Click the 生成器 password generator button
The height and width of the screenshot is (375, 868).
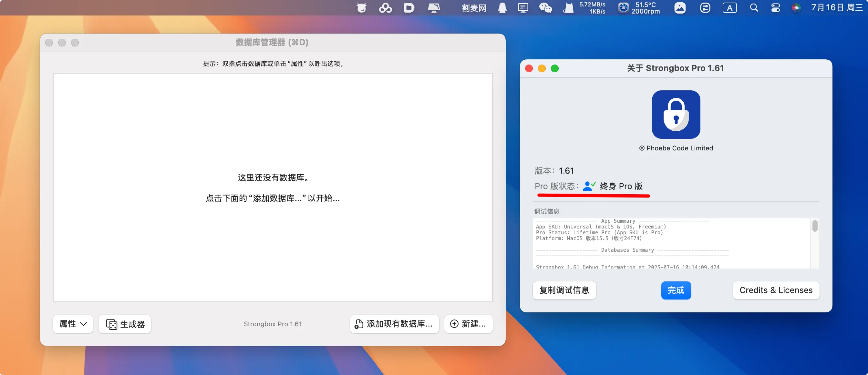pyautogui.click(x=125, y=324)
